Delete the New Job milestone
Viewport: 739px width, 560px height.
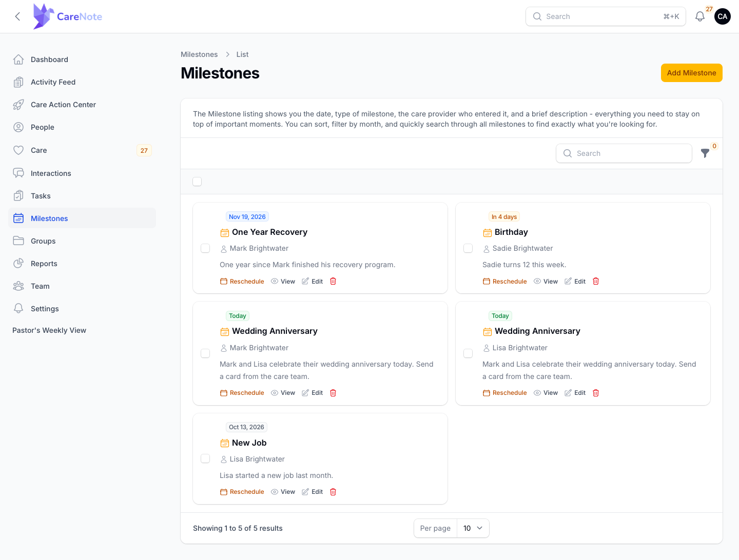(333, 492)
